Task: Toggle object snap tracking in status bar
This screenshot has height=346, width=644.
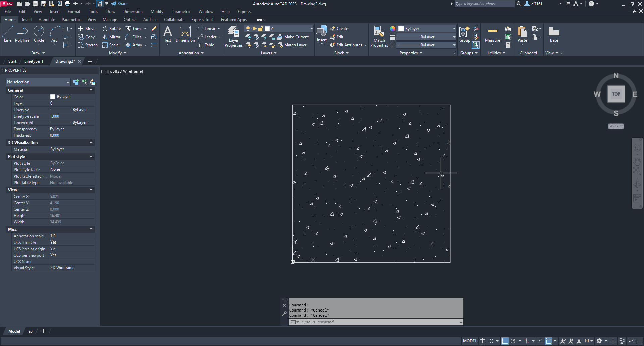Action: [540, 341]
